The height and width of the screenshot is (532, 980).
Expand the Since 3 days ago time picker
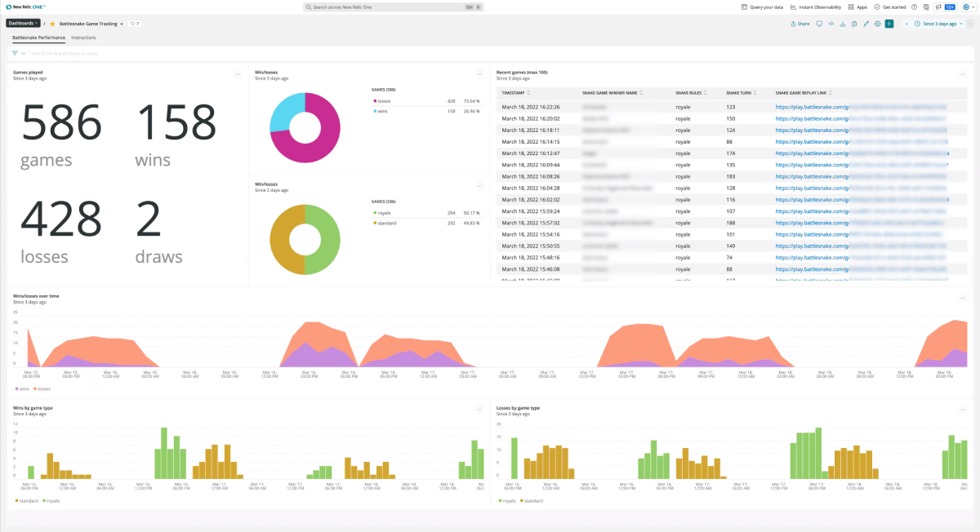[x=940, y=24]
